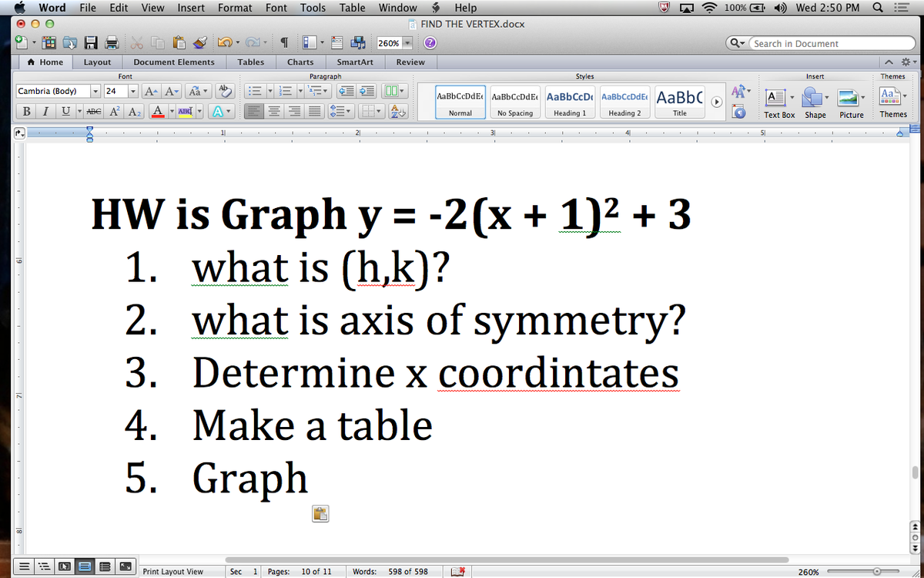Create a new blank document from toolbar
Image resolution: width=924 pixels, height=578 pixels.
23,43
